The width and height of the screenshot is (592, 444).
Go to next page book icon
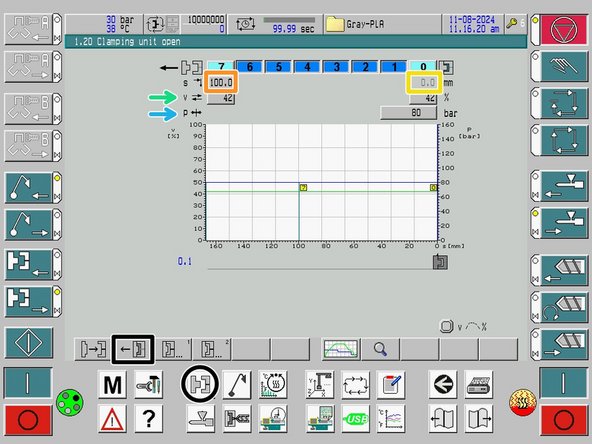(478, 418)
